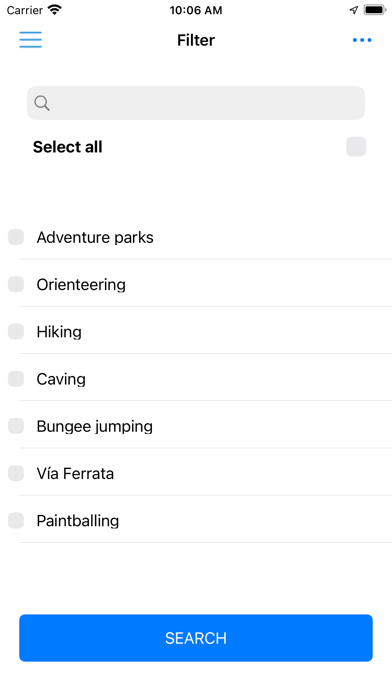
Task: Tap the location arrow status icon
Action: [x=354, y=10]
